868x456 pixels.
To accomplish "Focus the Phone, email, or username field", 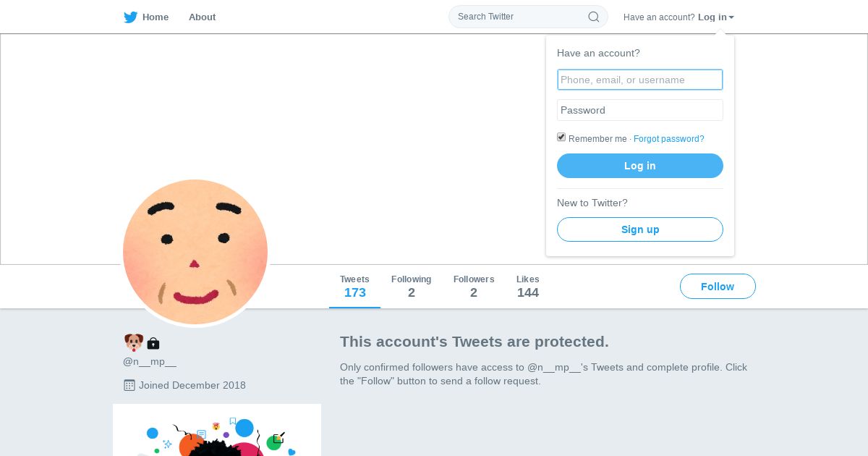I will pos(640,80).
